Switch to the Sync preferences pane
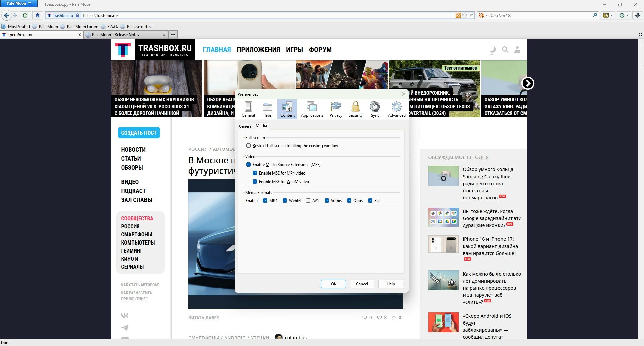 click(x=375, y=109)
